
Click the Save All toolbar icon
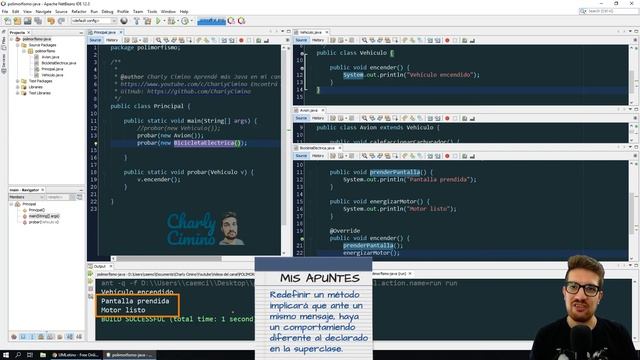tap(38, 21)
